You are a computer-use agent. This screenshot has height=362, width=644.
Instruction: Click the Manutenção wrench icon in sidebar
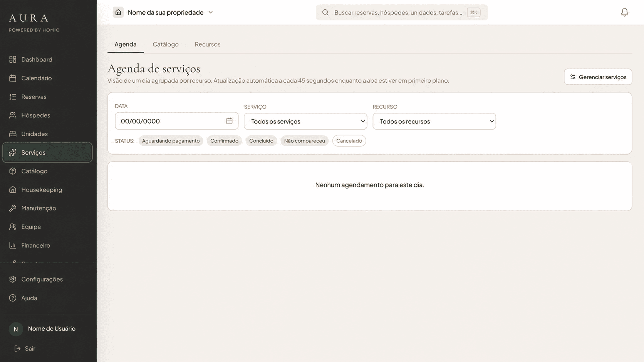click(x=13, y=208)
